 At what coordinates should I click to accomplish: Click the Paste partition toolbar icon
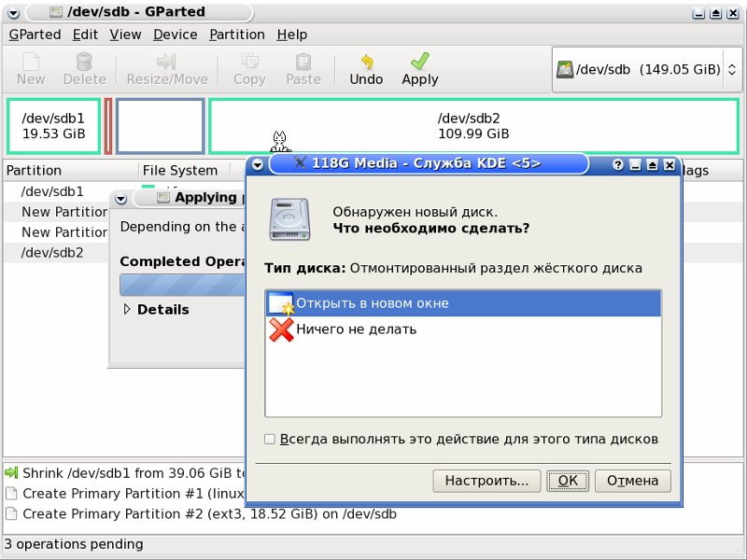pos(303,62)
